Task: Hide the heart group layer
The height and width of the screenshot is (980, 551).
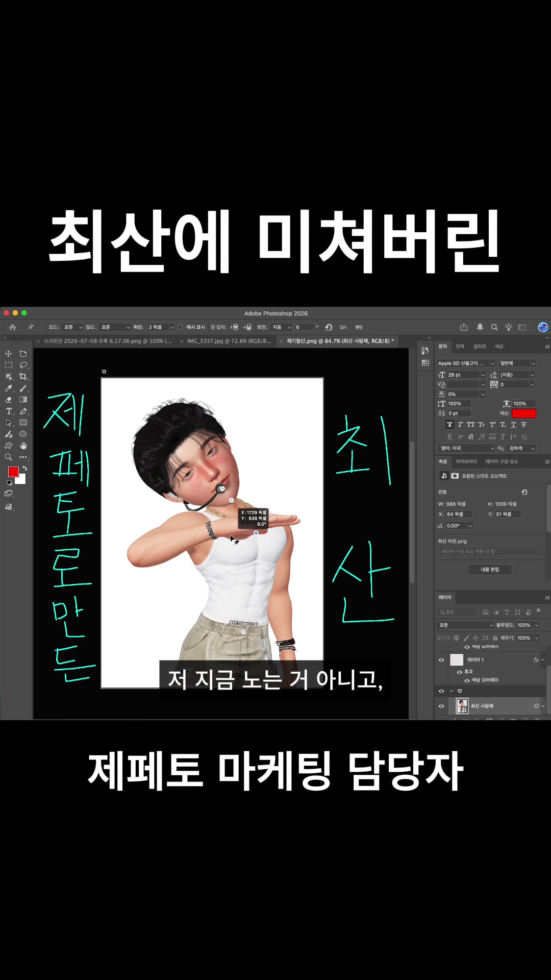Action: pyautogui.click(x=441, y=691)
